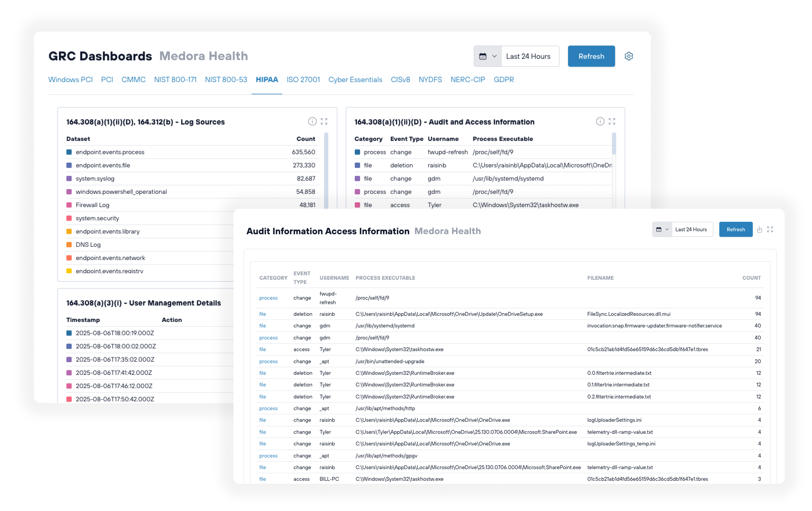The width and height of the screenshot is (812, 511).
Task: Click the Log Sources panel vertical scrollbar
Action: [326, 169]
